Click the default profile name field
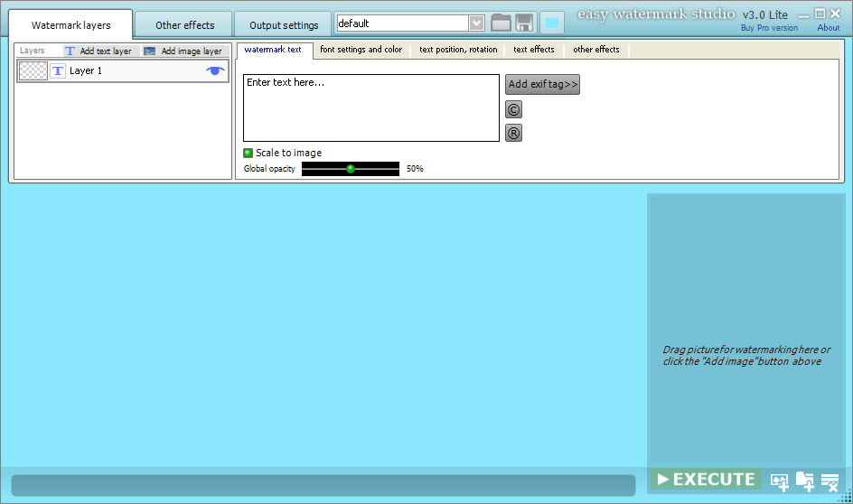This screenshot has height=504, width=853. [x=403, y=23]
